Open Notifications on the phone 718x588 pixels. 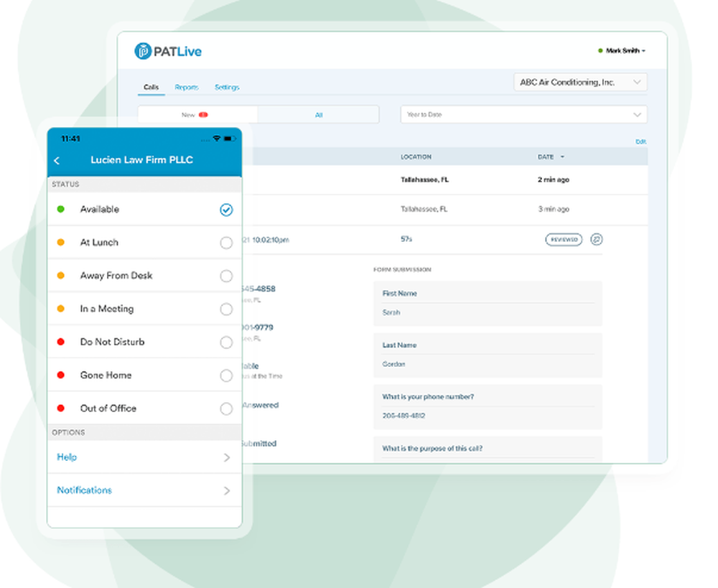[x=84, y=490]
